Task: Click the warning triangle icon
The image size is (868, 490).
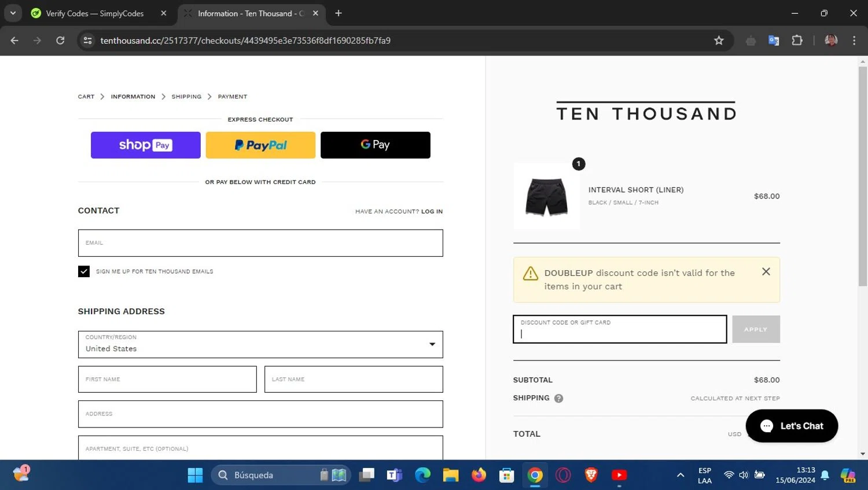Action: [531, 274]
